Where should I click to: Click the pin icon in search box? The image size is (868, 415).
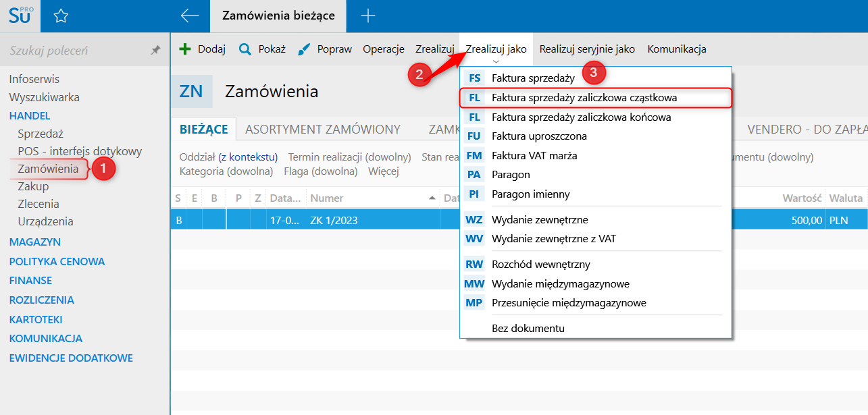[x=155, y=50]
